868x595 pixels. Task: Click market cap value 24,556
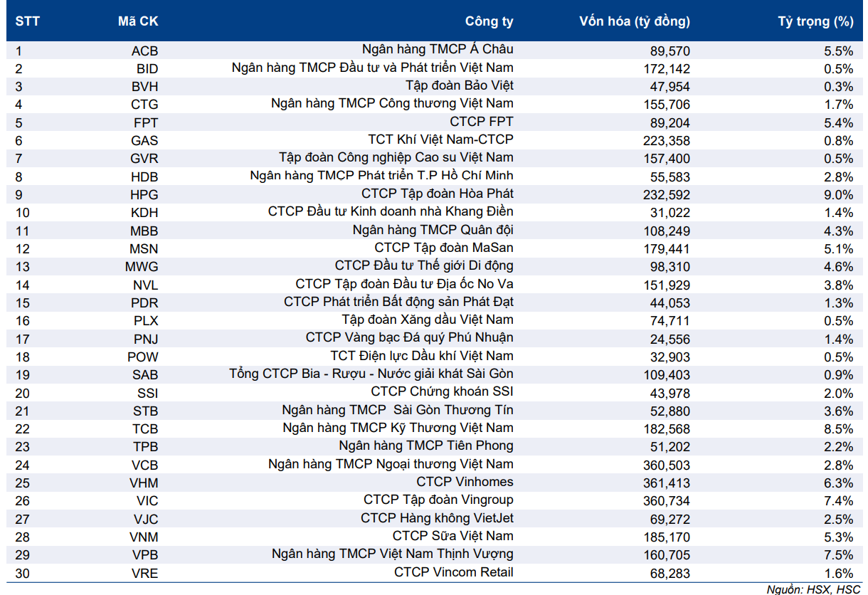(670, 339)
